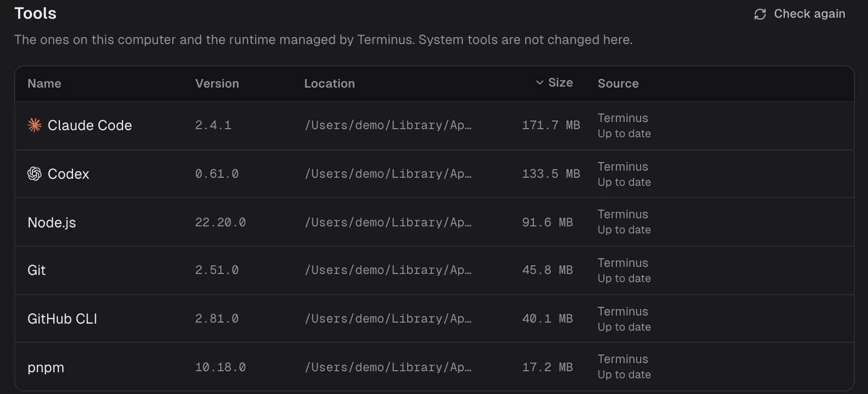Screen dimensions: 868x394
Task: Click the Terminus source for Claude Code
Action: point(623,118)
